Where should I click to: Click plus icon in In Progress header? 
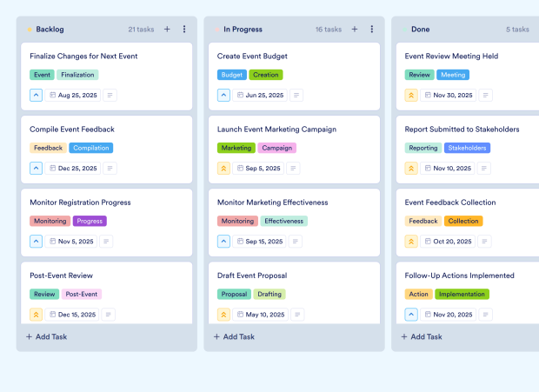point(355,30)
